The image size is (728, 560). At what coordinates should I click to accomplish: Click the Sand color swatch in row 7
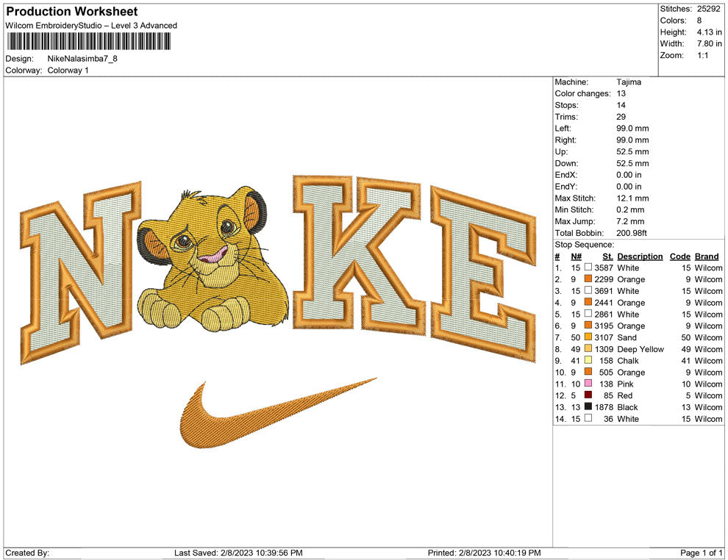click(588, 337)
